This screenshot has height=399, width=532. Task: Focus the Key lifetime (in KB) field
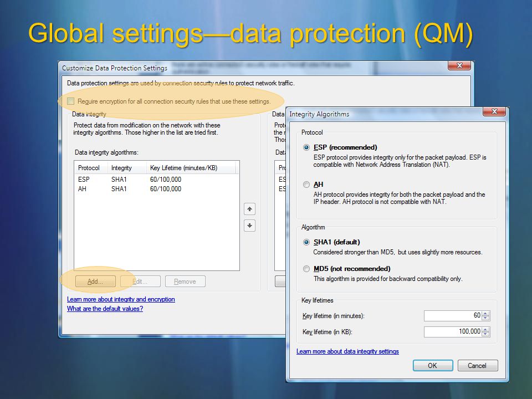pyautogui.click(x=453, y=331)
